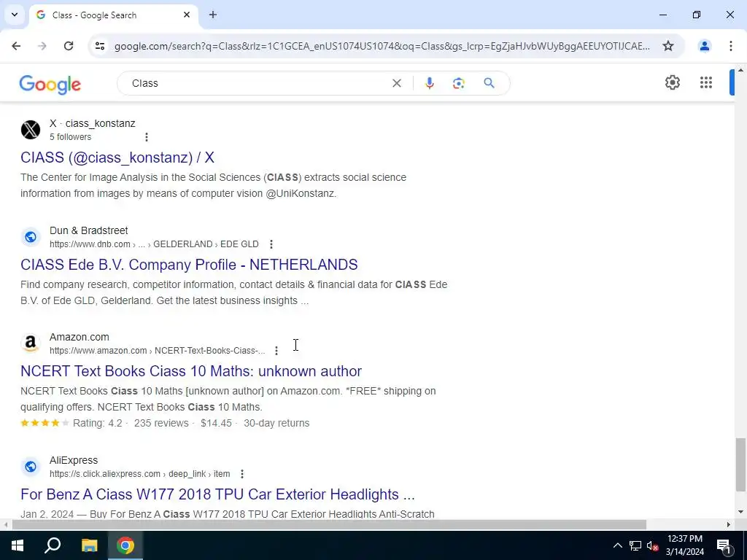Expand the tab search dropdown arrow
This screenshot has height=560, width=747.
point(15,15)
